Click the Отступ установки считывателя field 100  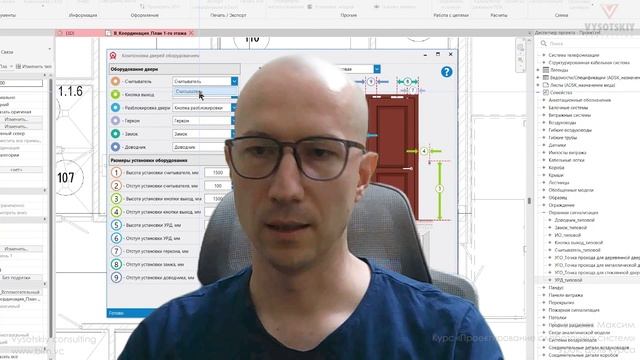pyautogui.click(x=218, y=186)
